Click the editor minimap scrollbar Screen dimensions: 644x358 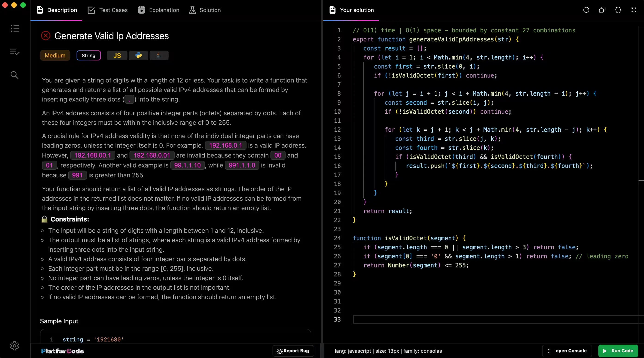[x=641, y=180]
